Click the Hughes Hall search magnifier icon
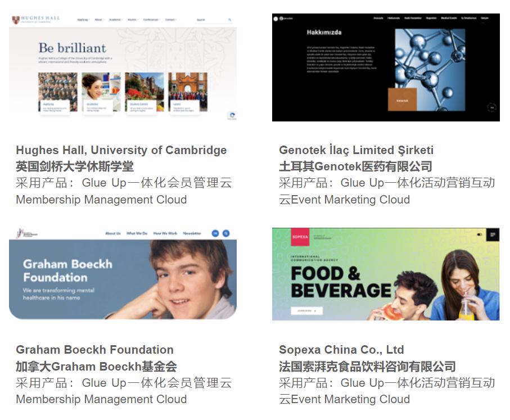Screen dimensions: 510x420 click(x=229, y=20)
